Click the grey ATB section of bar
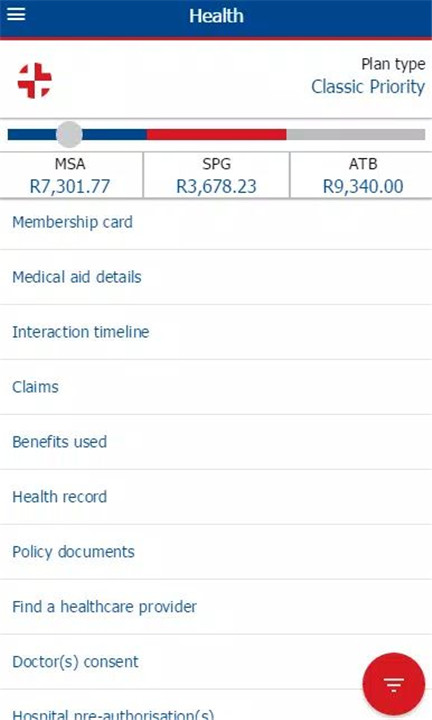Screen dimensions: 432x720 (356, 134)
